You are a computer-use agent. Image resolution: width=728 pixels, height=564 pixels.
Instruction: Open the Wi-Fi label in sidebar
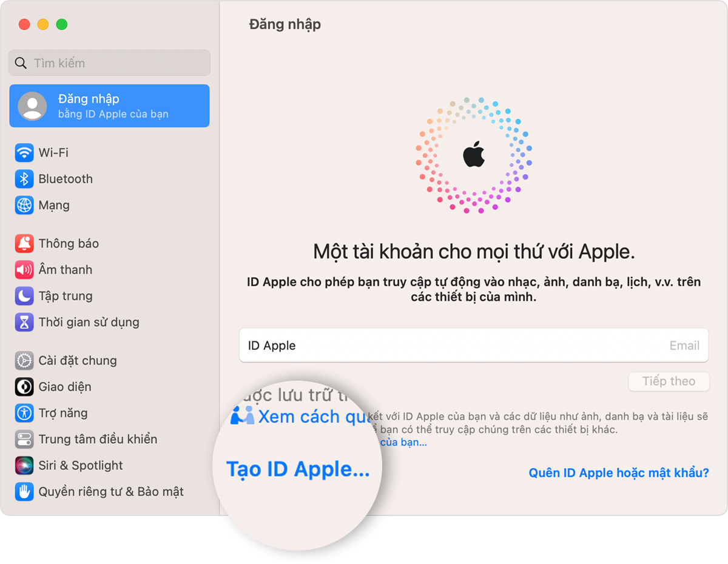pyautogui.click(x=53, y=153)
